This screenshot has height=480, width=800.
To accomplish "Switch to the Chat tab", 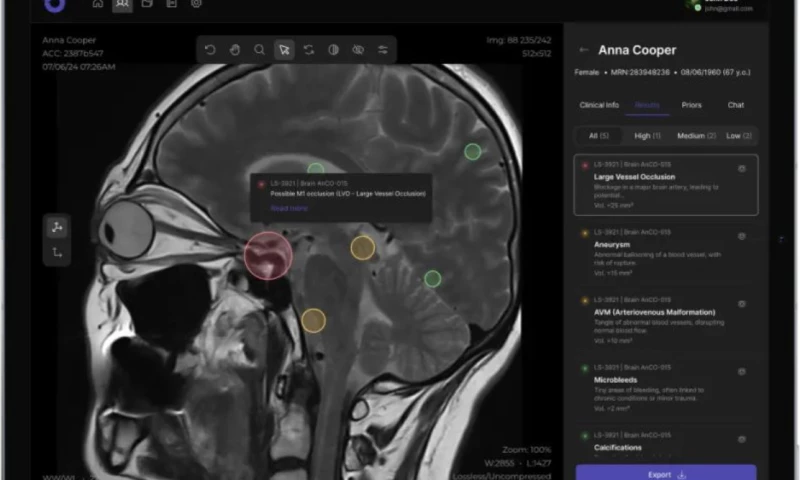I will 736,105.
